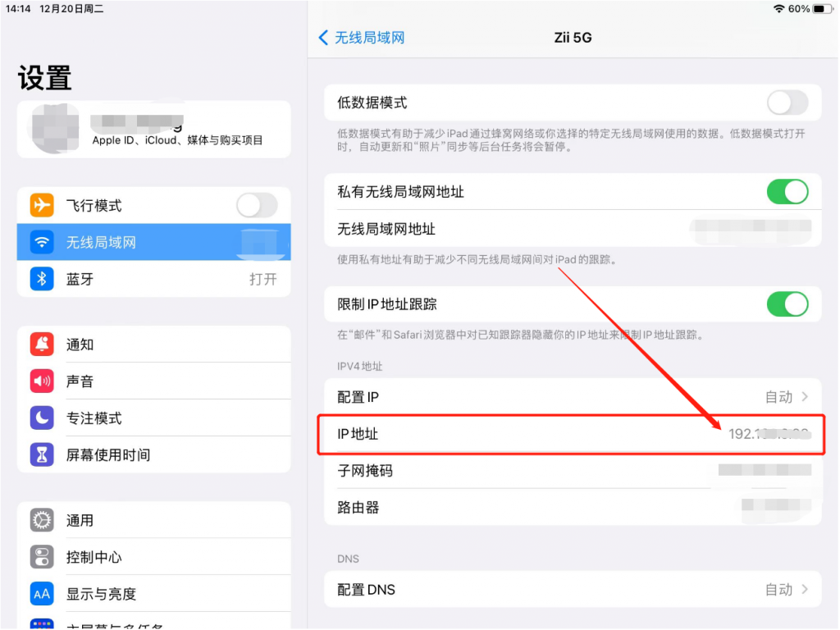Tap the Wi-Fi (无线局域网) sidebar icon
The image size is (840, 630).
[x=42, y=242]
